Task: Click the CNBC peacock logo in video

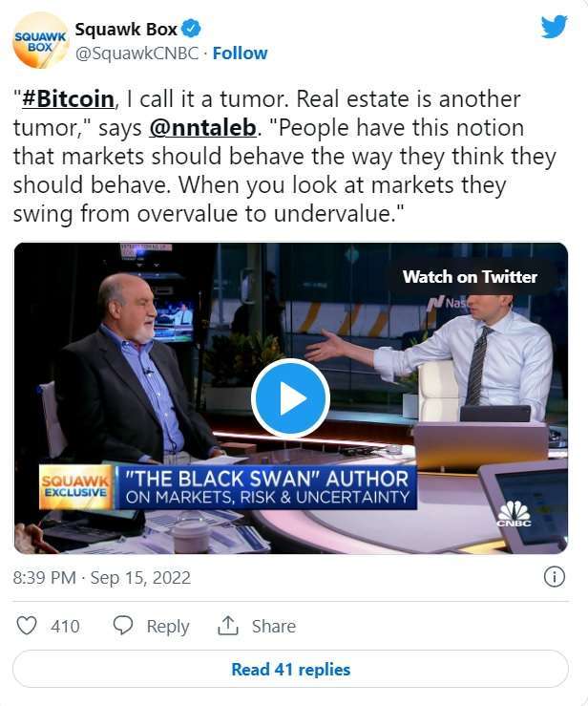Action: [x=514, y=513]
